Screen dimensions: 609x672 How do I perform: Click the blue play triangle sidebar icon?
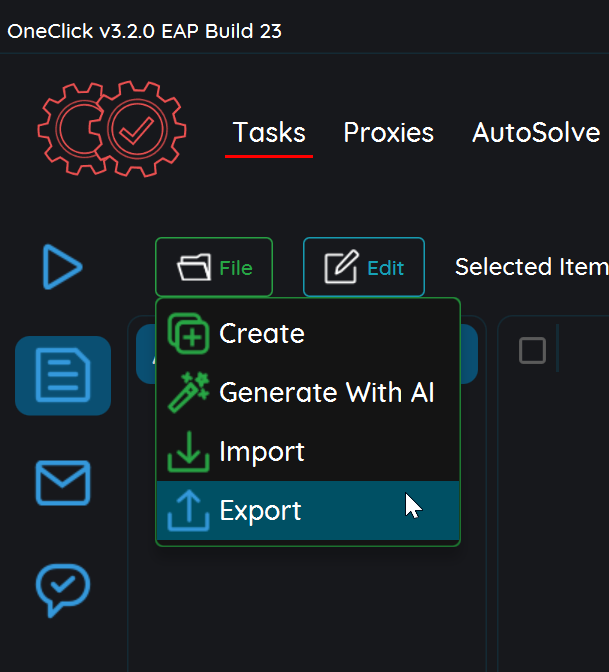[62, 267]
